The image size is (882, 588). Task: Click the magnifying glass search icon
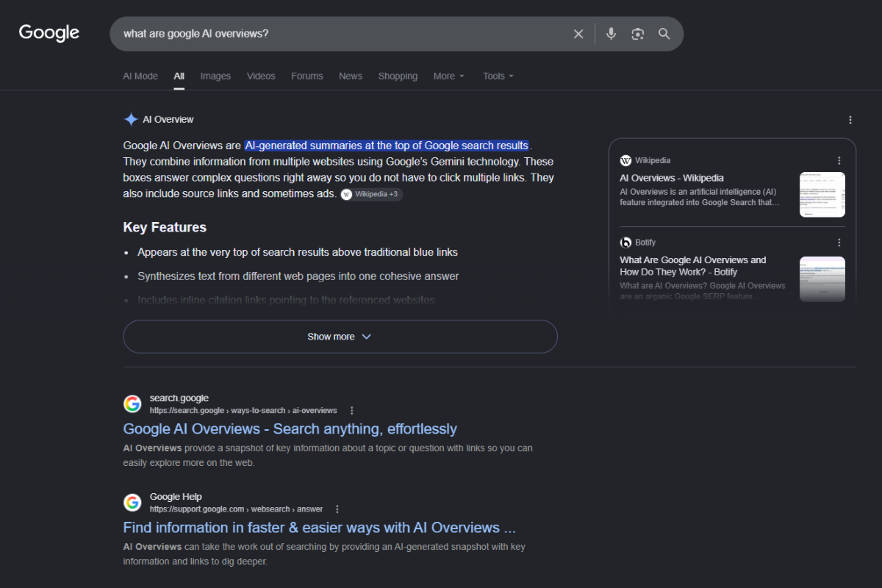pos(664,34)
